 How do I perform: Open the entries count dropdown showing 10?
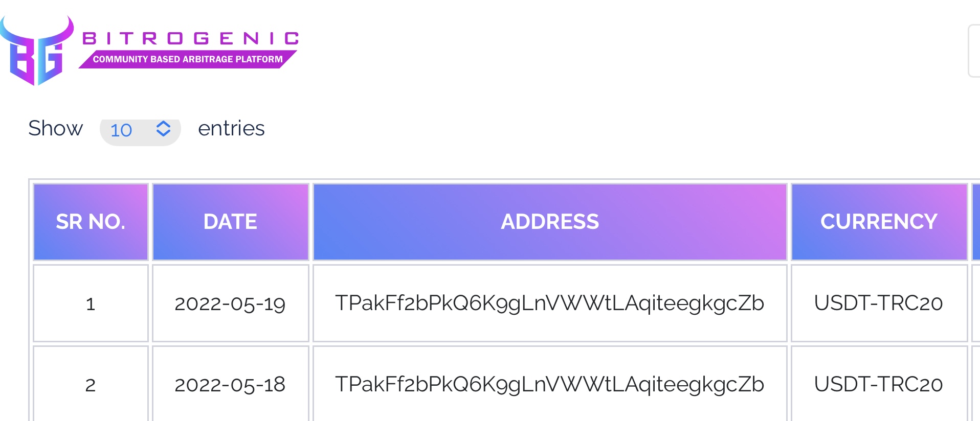[140, 130]
